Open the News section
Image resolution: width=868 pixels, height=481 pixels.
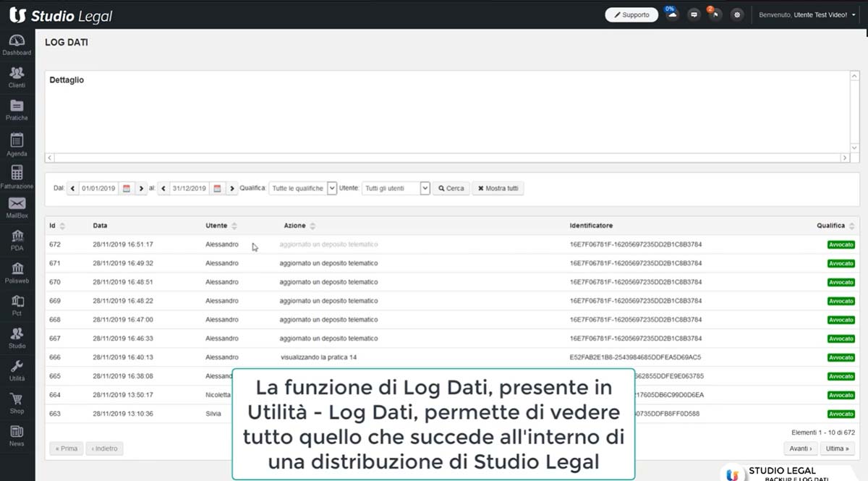click(17, 436)
